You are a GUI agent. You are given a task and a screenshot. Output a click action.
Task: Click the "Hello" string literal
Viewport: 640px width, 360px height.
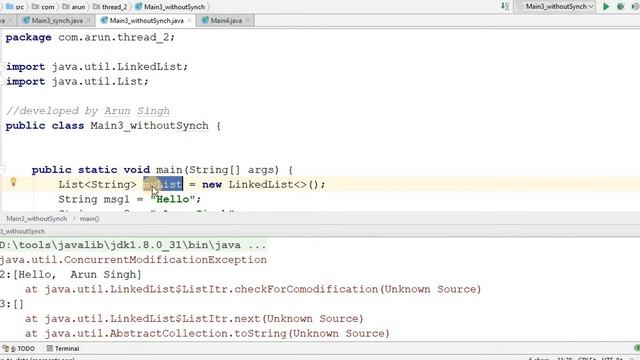(x=173, y=199)
